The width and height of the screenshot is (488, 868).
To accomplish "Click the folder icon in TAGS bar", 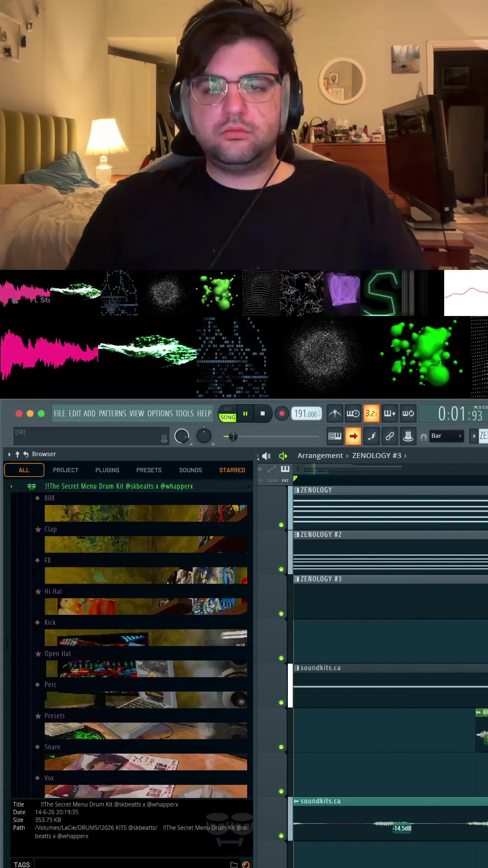I will pos(234,864).
